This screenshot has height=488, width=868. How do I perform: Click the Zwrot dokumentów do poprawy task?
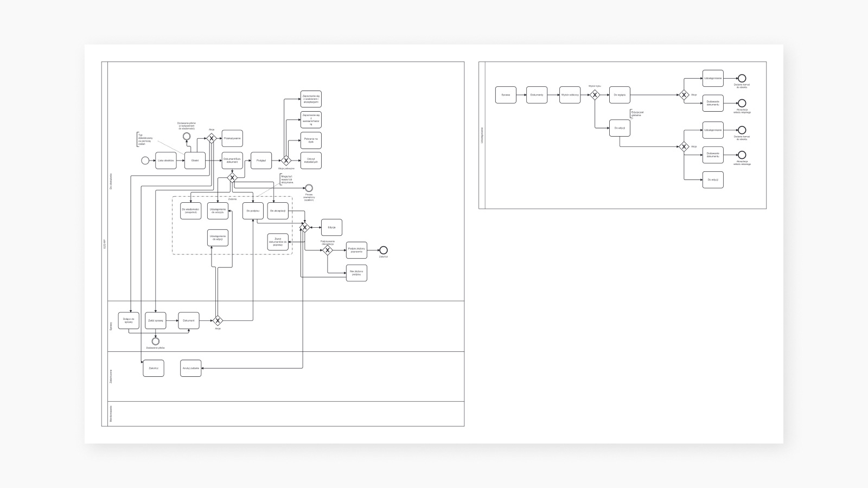pos(278,242)
